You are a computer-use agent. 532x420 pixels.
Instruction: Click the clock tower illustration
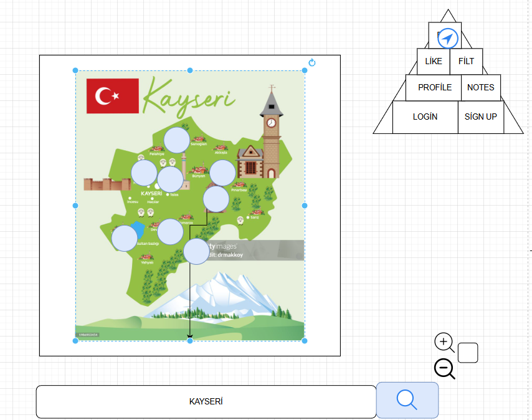[x=272, y=131]
